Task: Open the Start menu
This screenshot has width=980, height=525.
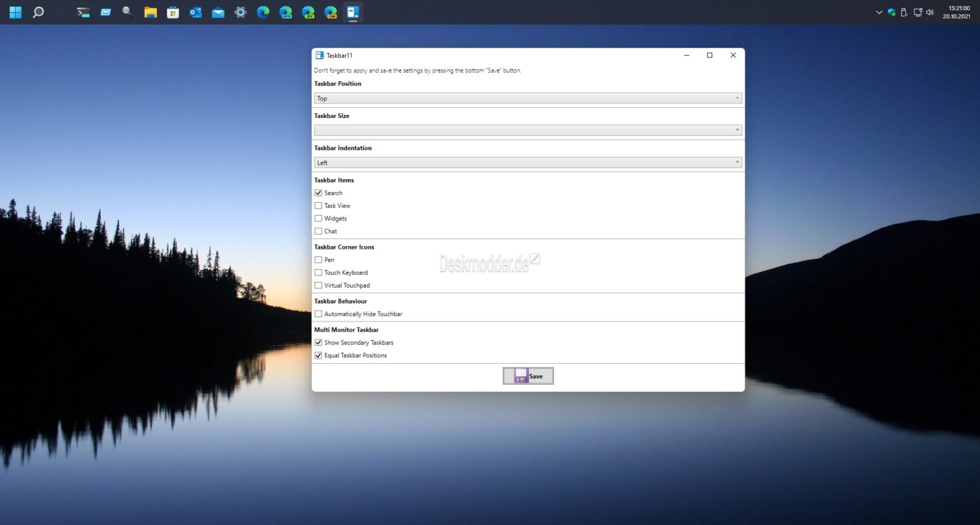Action: click(15, 11)
